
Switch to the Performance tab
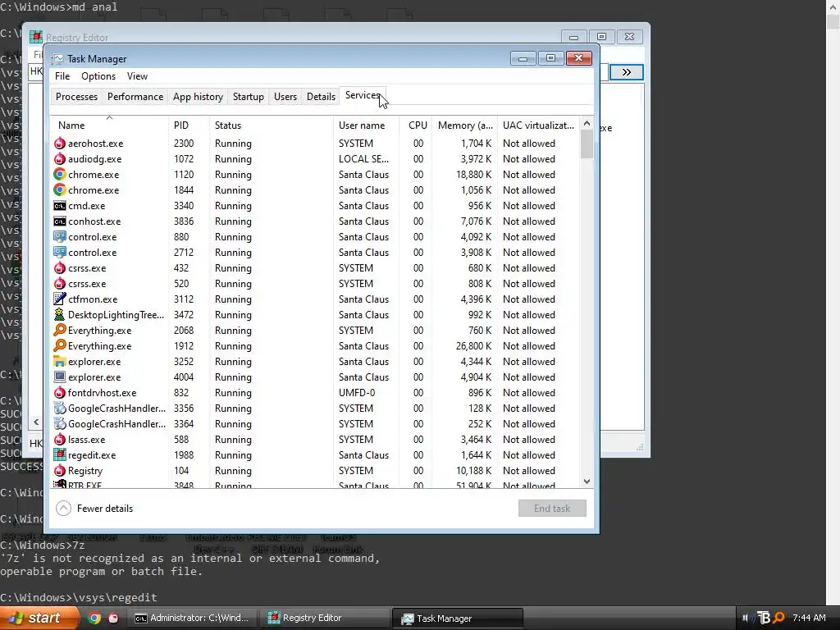135,97
